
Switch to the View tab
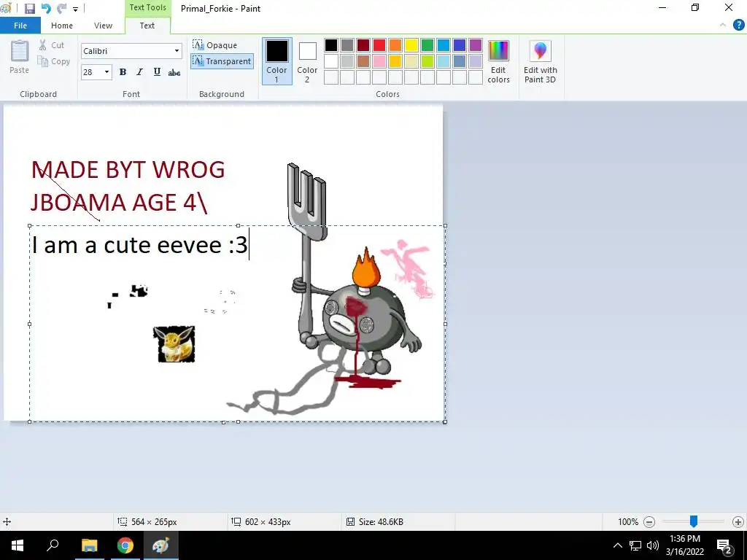103,26
